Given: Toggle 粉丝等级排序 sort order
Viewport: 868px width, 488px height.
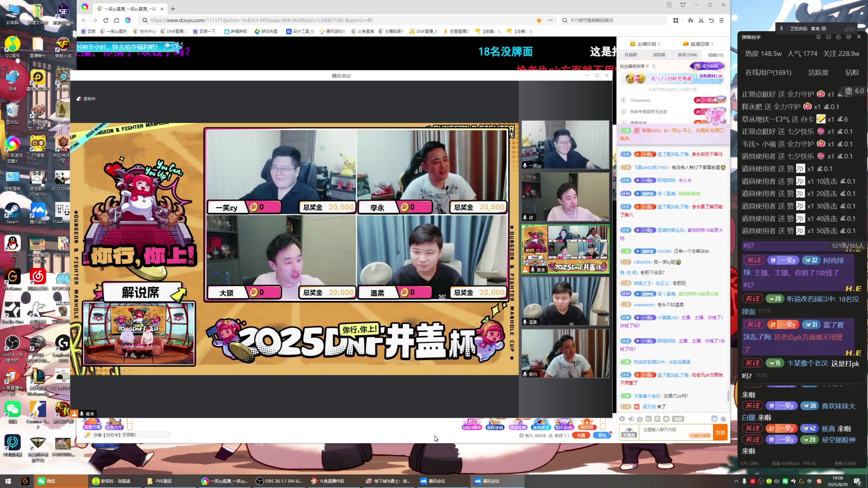Looking at the screenshot, I should tap(634, 66).
